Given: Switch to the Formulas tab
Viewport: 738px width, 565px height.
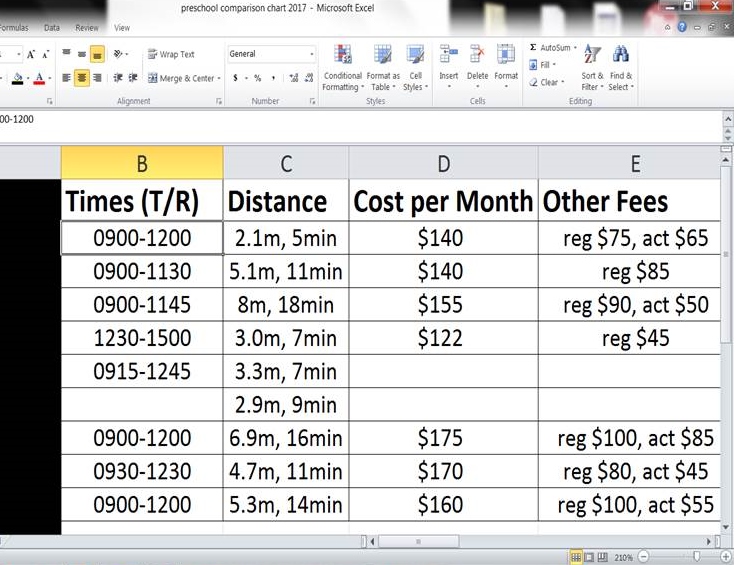Looking at the screenshot, I should tap(14, 28).
